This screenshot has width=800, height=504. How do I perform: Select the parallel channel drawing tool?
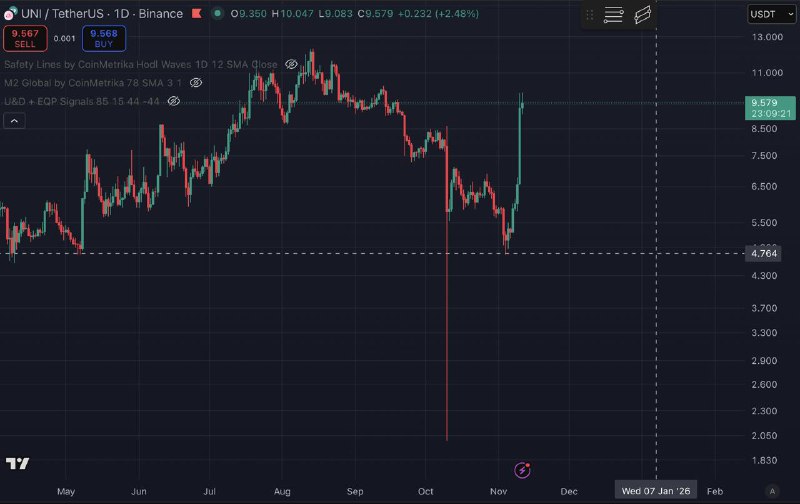coord(643,15)
